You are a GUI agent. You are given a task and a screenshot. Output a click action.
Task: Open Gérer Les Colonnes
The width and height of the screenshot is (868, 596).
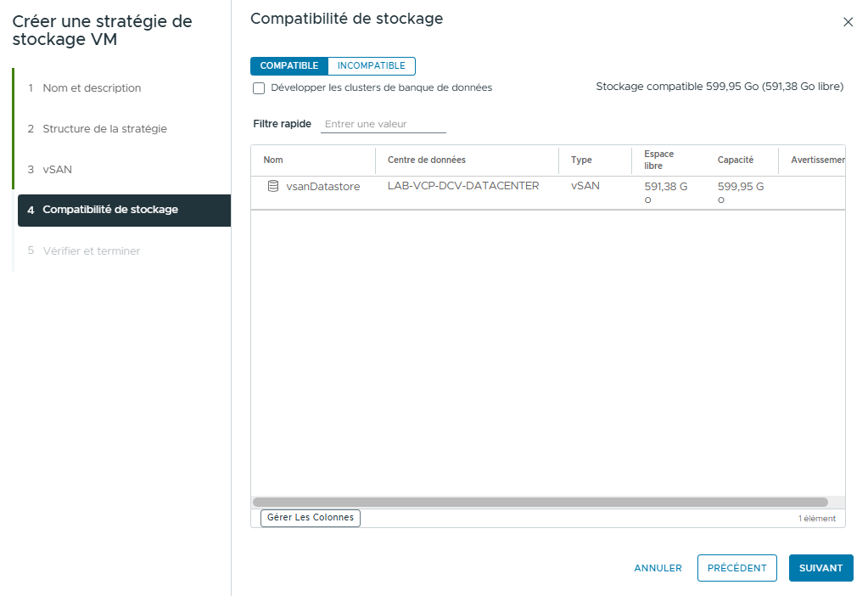(x=310, y=518)
